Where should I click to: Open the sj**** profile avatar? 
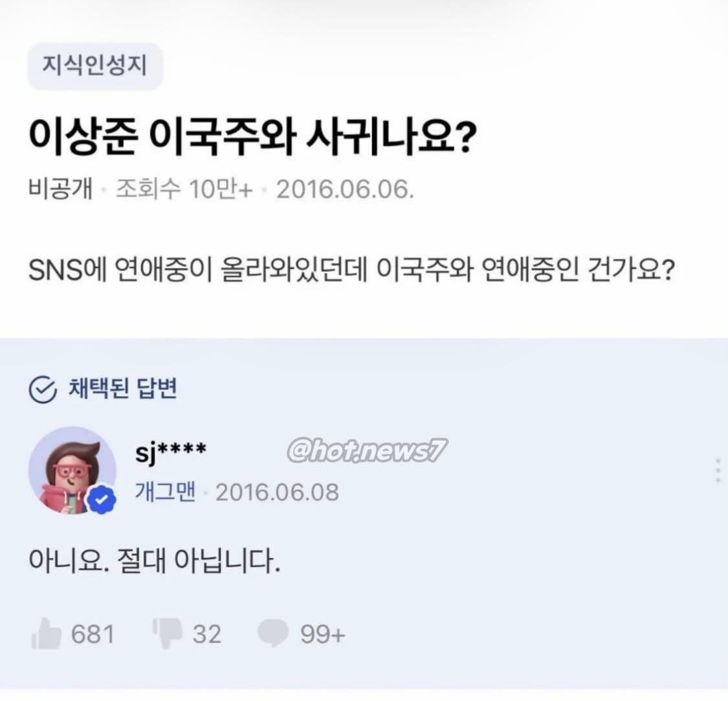point(71,470)
